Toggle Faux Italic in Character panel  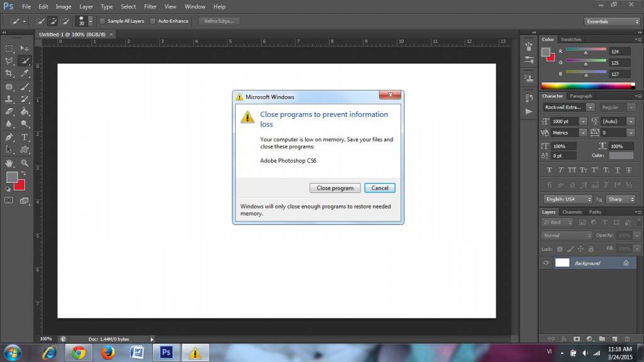[x=560, y=170]
